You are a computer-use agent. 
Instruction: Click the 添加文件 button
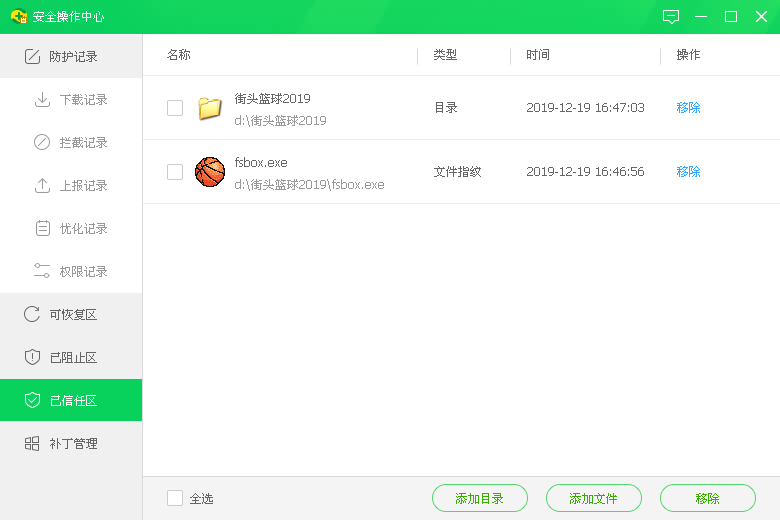[593, 498]
